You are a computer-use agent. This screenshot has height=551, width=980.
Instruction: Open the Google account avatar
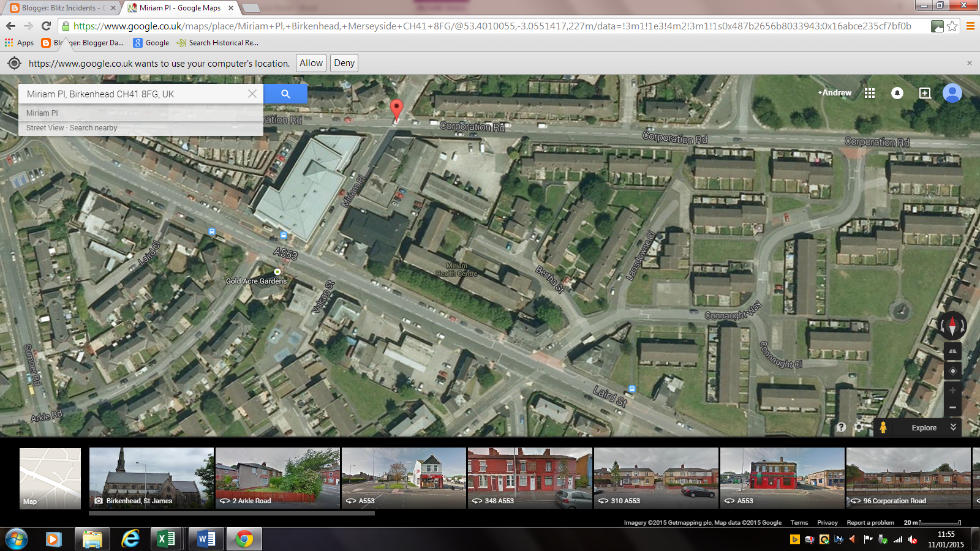point(952,93)
